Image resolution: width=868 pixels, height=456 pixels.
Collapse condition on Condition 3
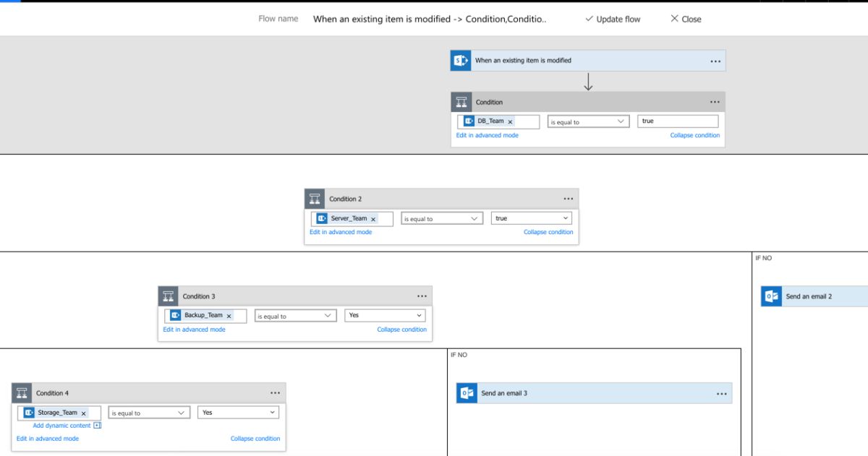click(402, 330)
